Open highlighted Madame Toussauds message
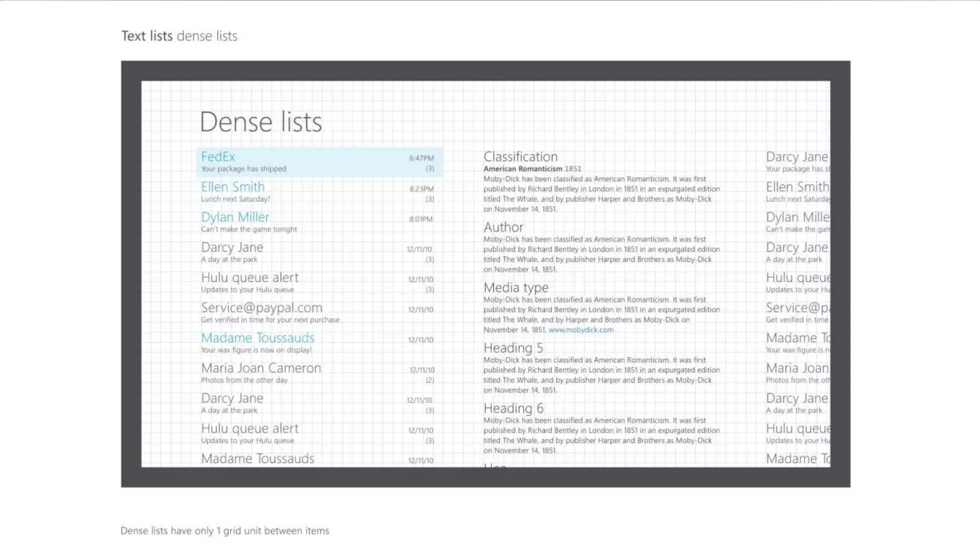This screenshot has height=551, width=980. pyautogui.click(x=257, y=338)
